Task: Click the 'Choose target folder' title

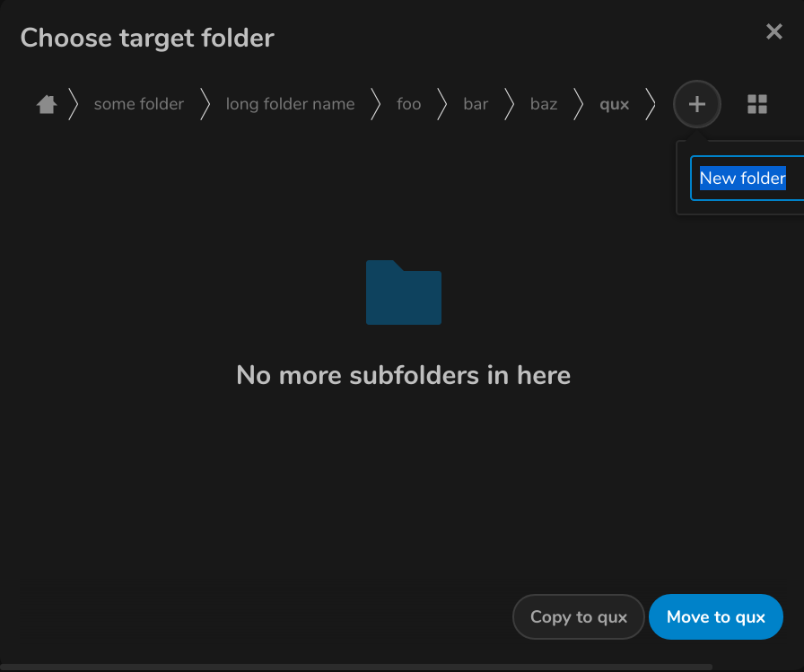Action: pyautogui.click(x=147, y=38)
